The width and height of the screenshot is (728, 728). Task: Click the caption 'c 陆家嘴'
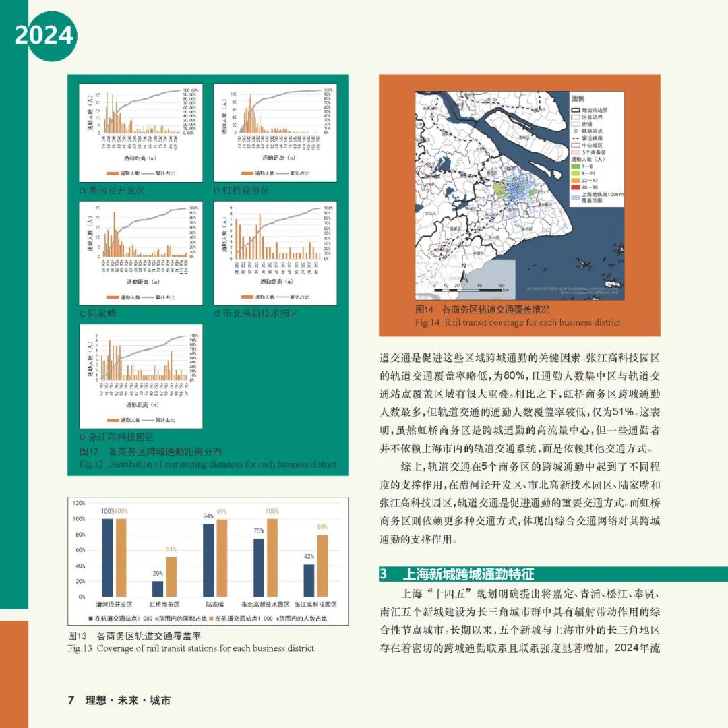pos(98,314)
